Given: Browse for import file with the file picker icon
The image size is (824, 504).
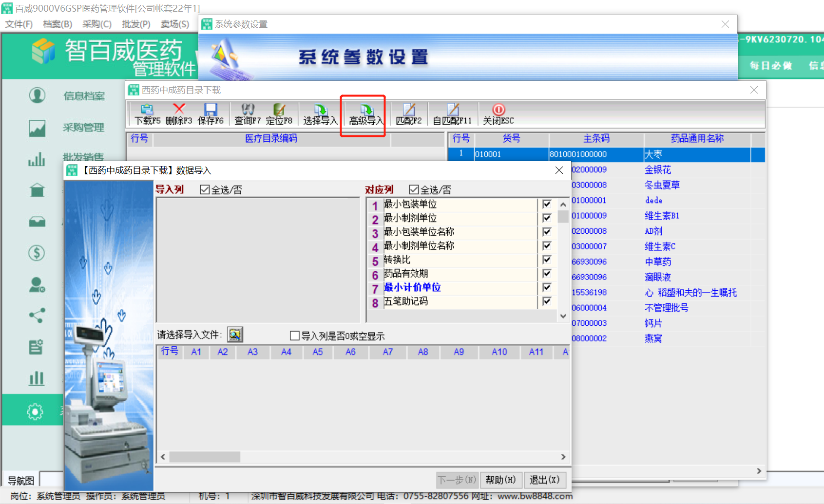Looking at the screenshot, I should click(x=235, y=335).
